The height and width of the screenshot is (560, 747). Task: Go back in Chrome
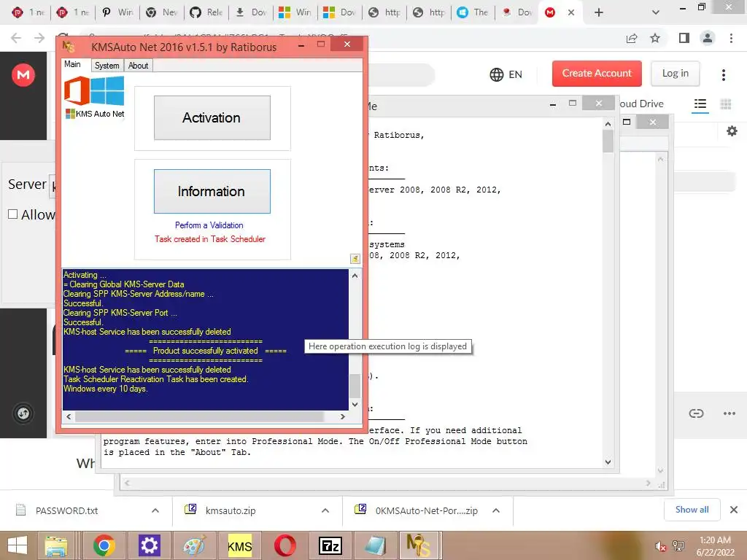point(16,38)
